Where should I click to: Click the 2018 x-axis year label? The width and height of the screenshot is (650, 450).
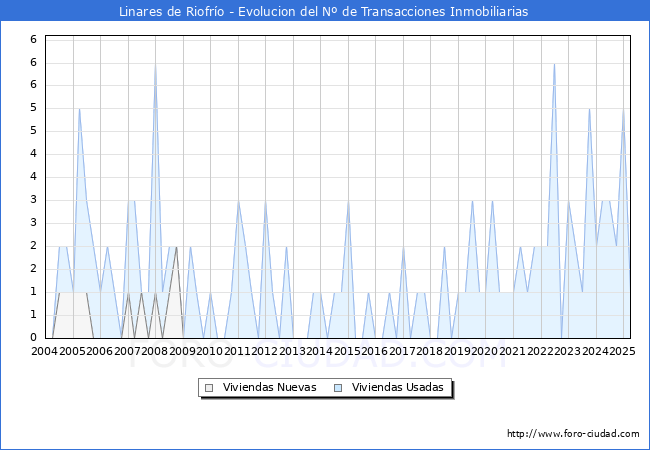point(430,351)
